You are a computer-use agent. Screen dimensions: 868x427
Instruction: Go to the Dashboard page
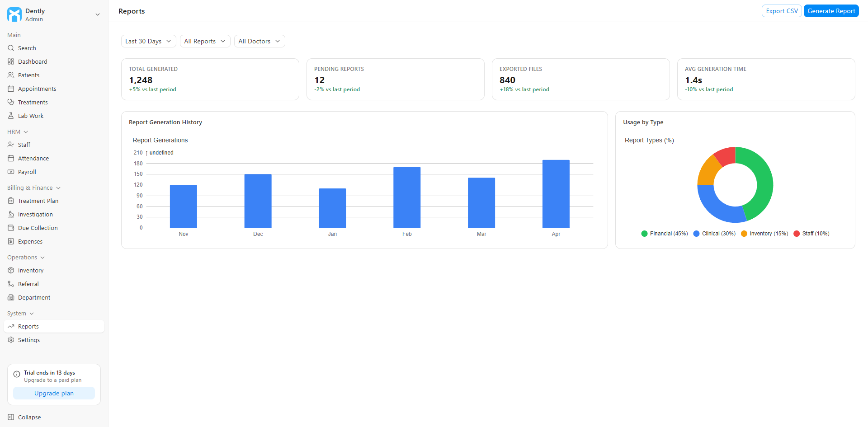[x=54, y=61]
